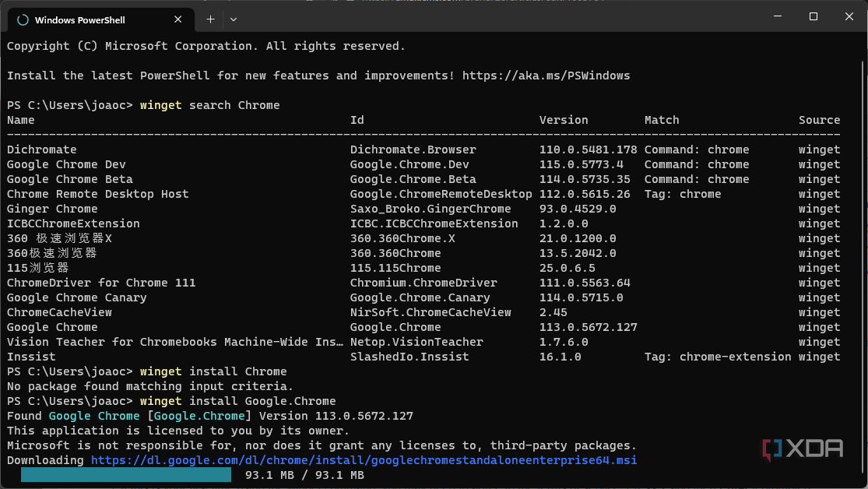Click 'NirSoft.ChromeCacheView' Id text

(430, 312)
